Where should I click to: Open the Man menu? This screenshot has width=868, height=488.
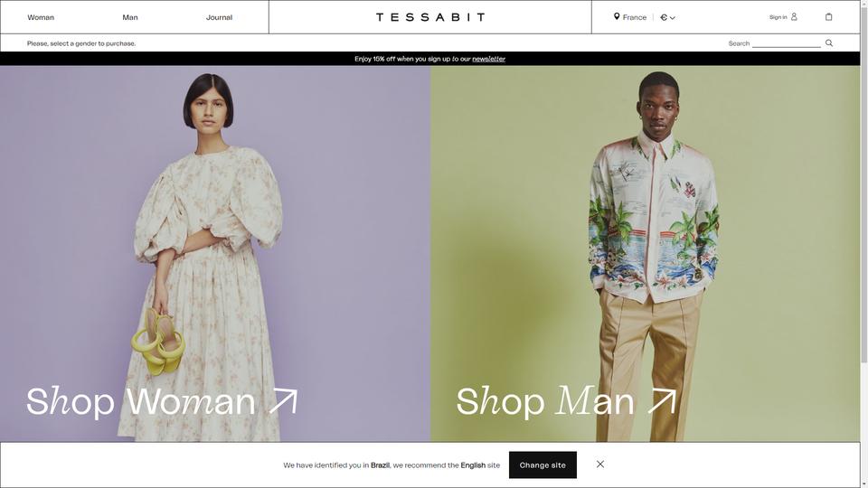tap(130, 17)
